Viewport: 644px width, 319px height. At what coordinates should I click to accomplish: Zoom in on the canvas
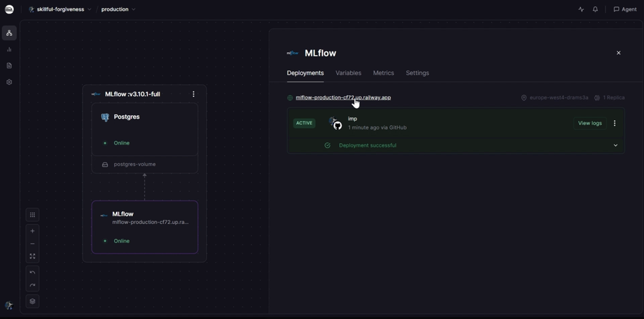[x=33, y=231]
